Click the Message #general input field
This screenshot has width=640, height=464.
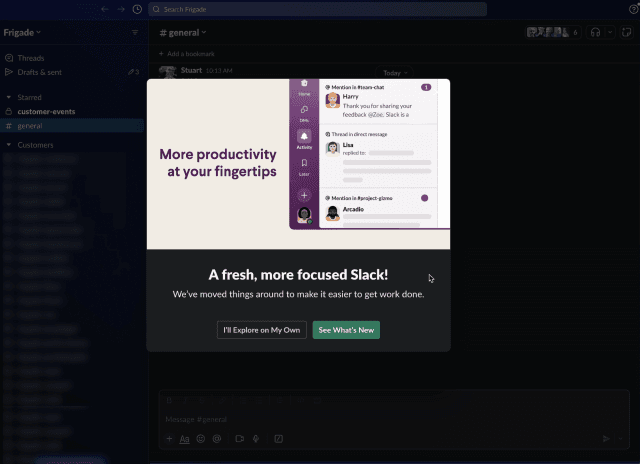[394, 419]
